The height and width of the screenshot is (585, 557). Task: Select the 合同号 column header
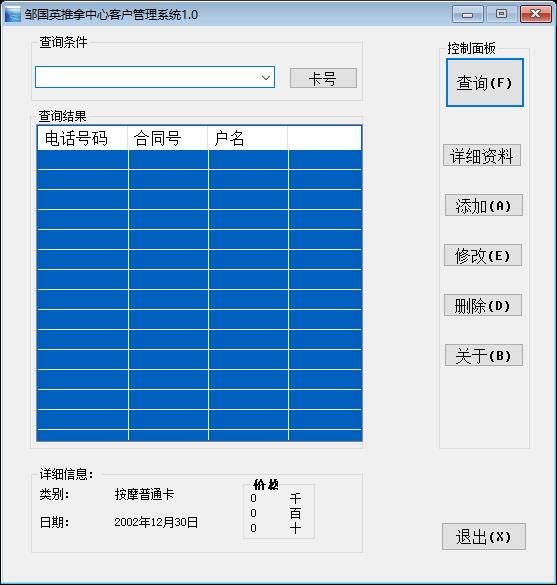point(168,138)
